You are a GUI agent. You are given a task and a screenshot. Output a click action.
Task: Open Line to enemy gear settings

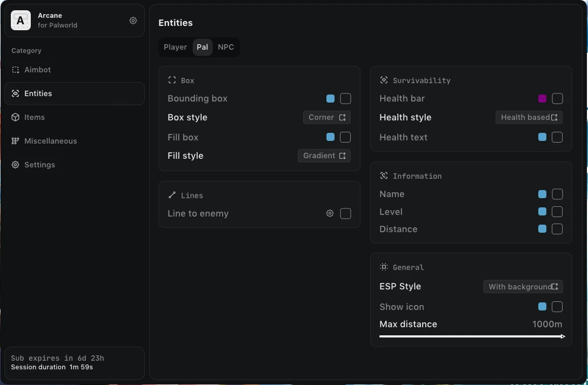[330, 213]
